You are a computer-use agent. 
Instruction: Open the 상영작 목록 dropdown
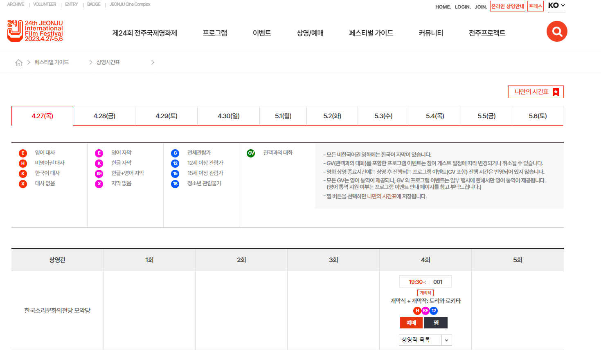(x=425, y=340)
